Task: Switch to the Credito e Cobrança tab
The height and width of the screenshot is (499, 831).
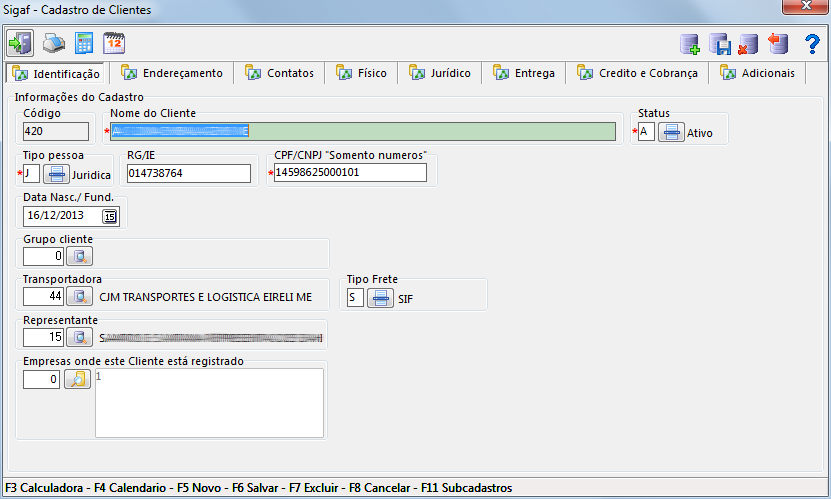Action: pos(636,73)
